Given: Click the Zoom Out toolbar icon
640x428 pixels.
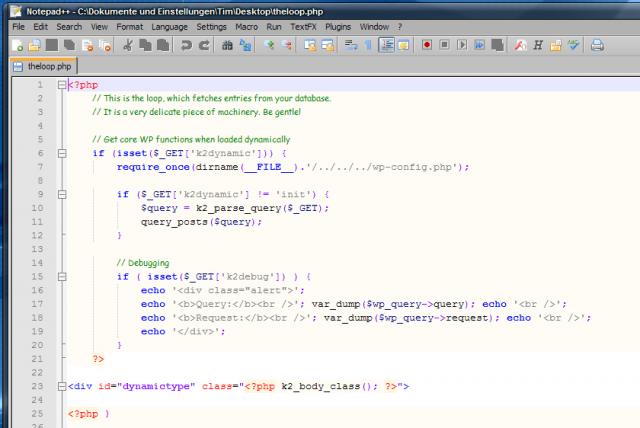Looking at the screenshot, I should [287, 45].
